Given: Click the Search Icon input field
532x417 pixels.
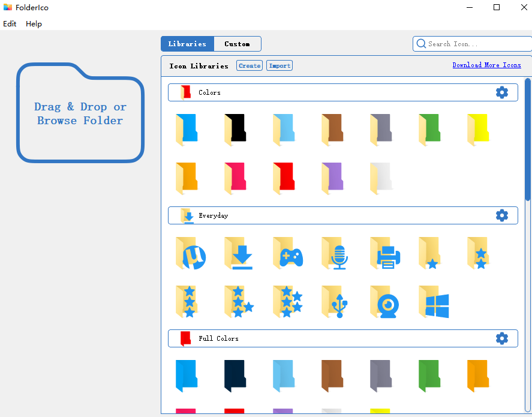Looking at the screenshot, I should click(472, 44).
